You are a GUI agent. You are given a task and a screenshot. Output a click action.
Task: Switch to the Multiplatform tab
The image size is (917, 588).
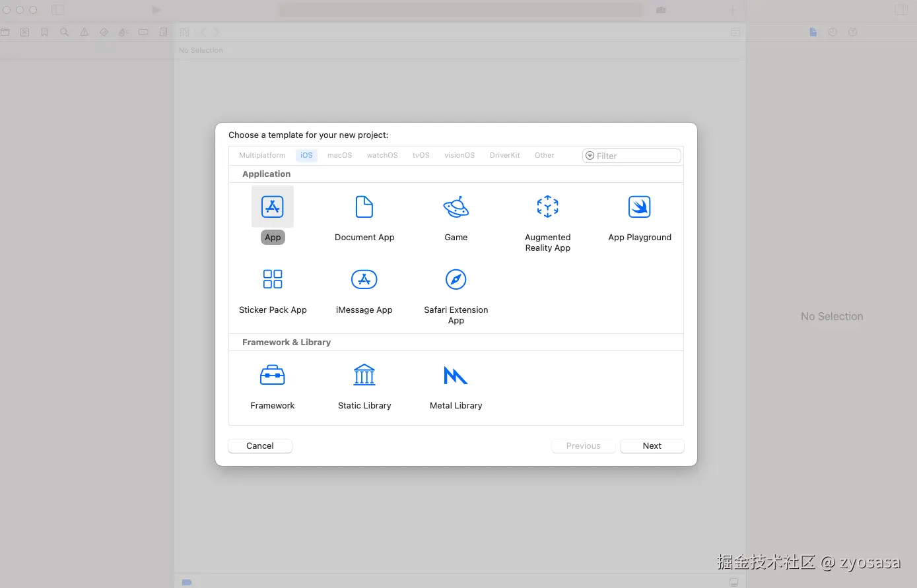(x=262, y=156)
